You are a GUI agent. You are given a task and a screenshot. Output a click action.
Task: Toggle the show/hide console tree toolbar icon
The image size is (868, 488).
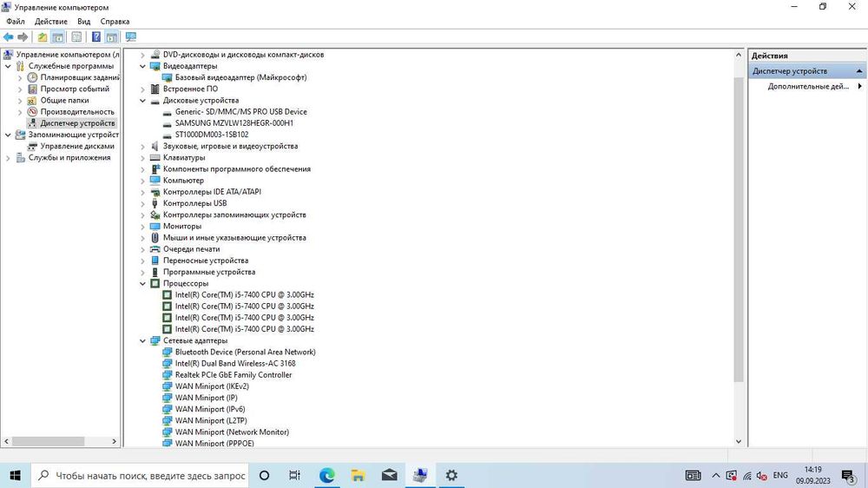(57, 37)
